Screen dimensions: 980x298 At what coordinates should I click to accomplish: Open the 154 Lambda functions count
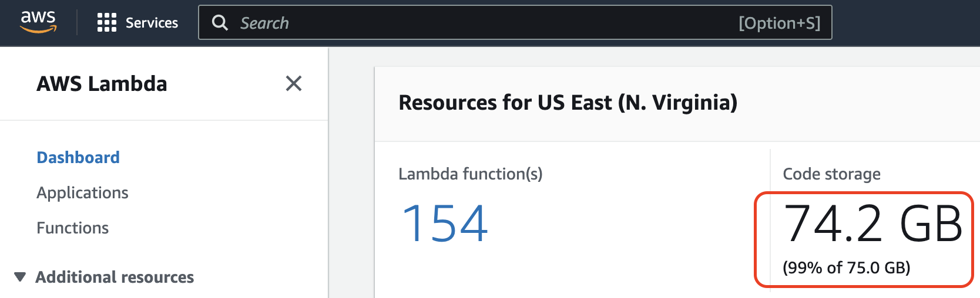(444, 223)
